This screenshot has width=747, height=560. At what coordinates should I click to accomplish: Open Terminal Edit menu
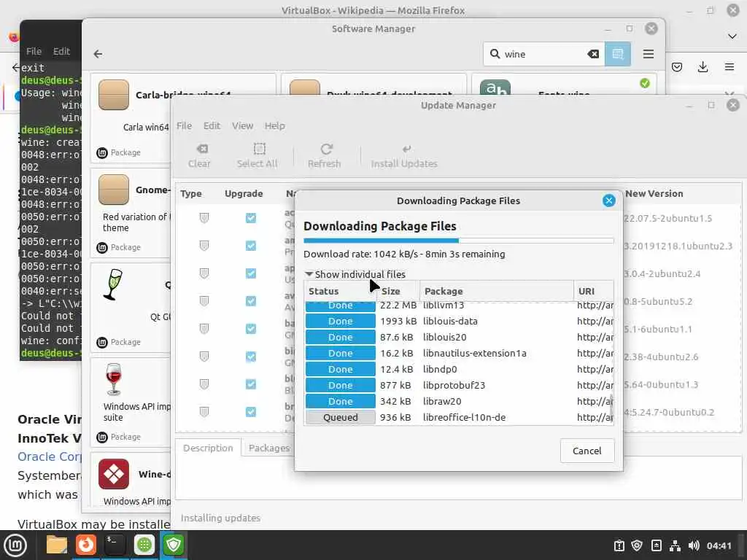point(61,51)
